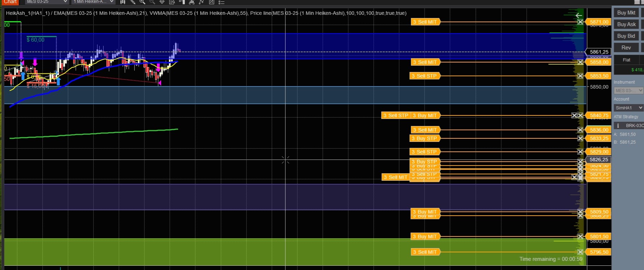Cancel the 5796,50 Sell MIT order X

pyautogui.click(x=580, y=252)
